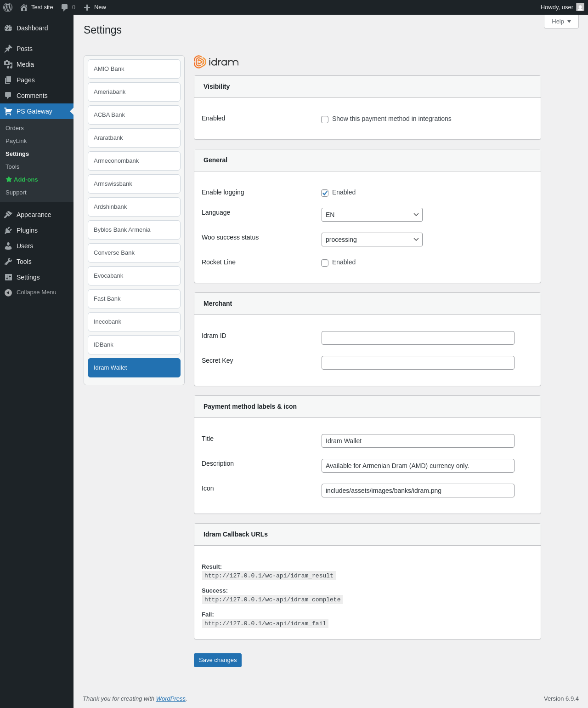The height and width of the screenshot is (708, 588).
Task: Follow the WordPress footer link
Action: pos(171,698)
